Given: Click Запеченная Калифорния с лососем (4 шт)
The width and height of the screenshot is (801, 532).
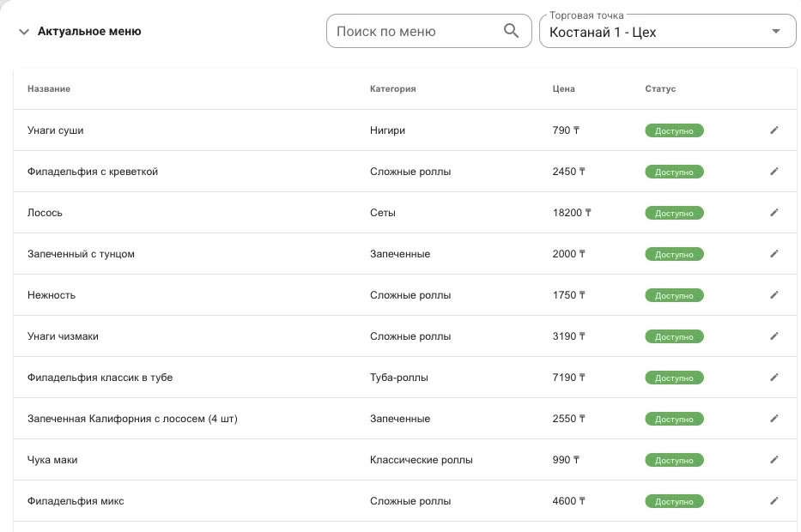Looking at the screenshot, I should click(x=132, y=419).
